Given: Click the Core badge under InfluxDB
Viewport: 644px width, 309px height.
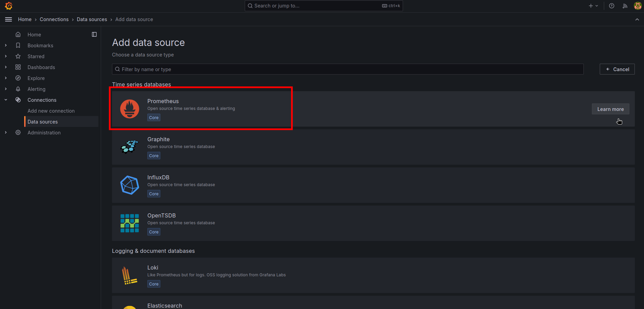Looking at the screenshot, I should tap(154, 194).
